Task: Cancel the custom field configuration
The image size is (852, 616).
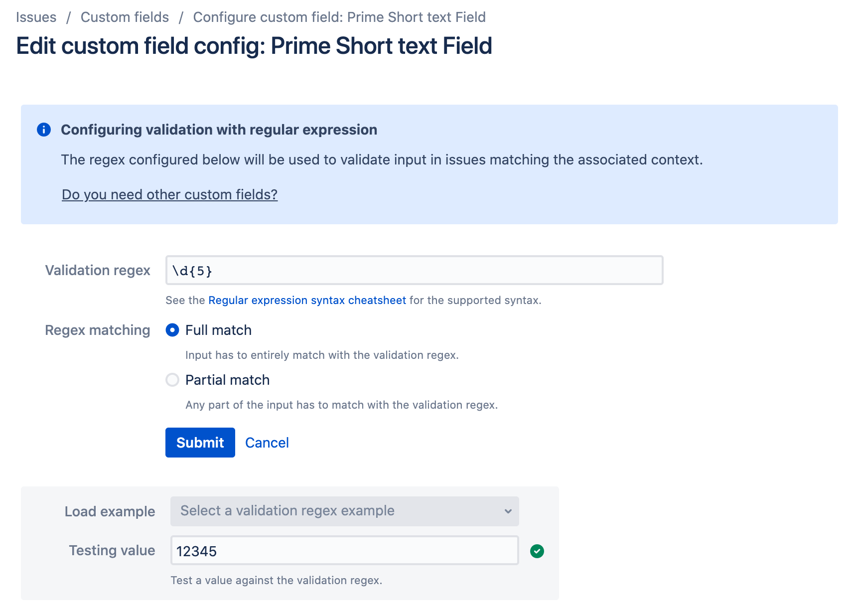Action: coord(267,443)
